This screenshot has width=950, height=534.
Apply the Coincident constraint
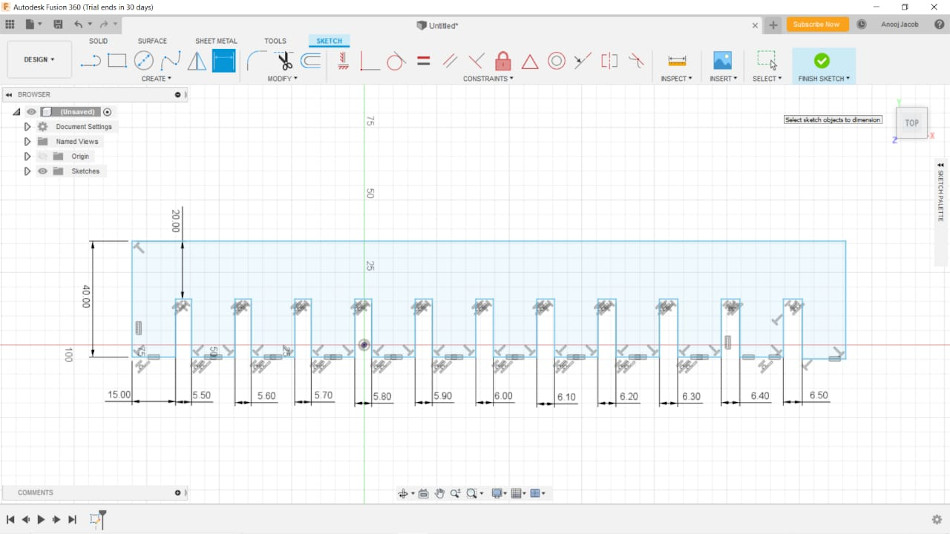[x=370, y=61]
